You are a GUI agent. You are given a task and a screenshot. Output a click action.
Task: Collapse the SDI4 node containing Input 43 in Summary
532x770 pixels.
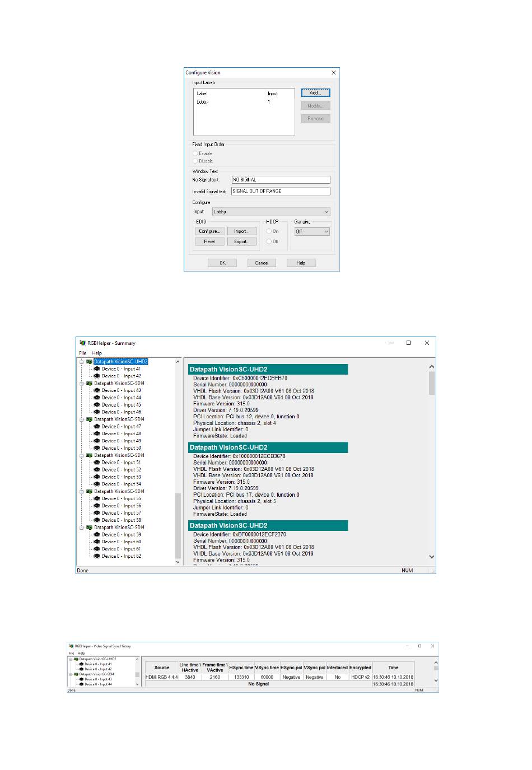point(82,384)
